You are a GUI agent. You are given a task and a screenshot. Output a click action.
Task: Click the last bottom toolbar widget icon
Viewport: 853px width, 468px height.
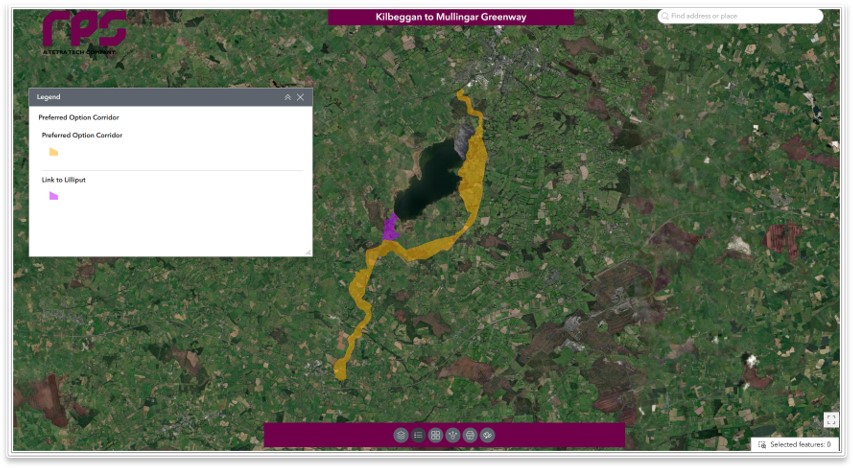pyautogui.click(x=487, y=435)
